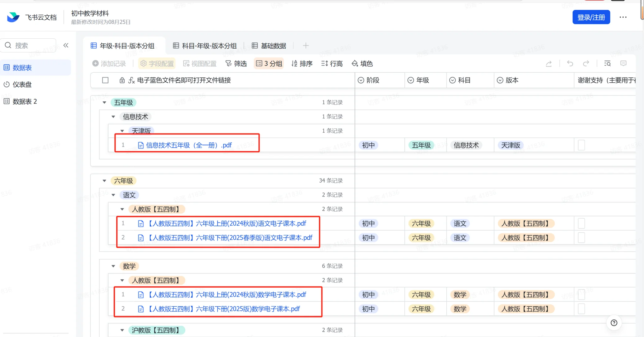Click the undo arrow icon
This screenshot has height=337, width=644.
570,64
